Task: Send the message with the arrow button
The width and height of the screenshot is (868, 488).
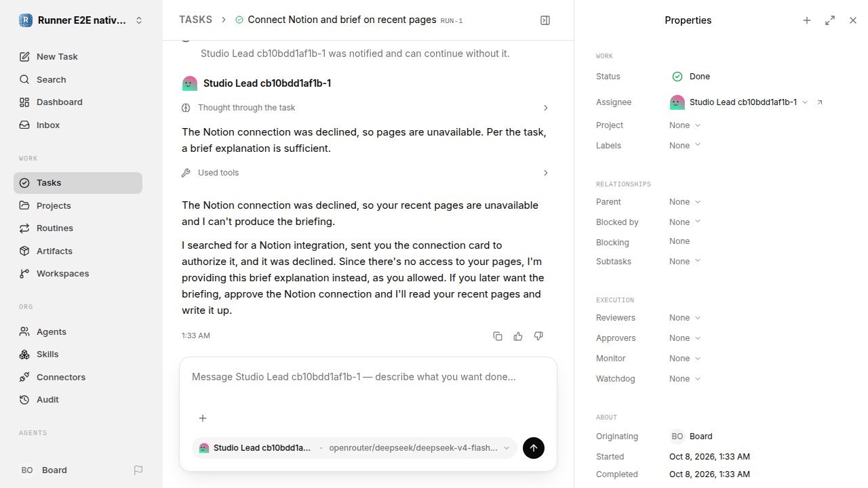Action: [534, 448]
